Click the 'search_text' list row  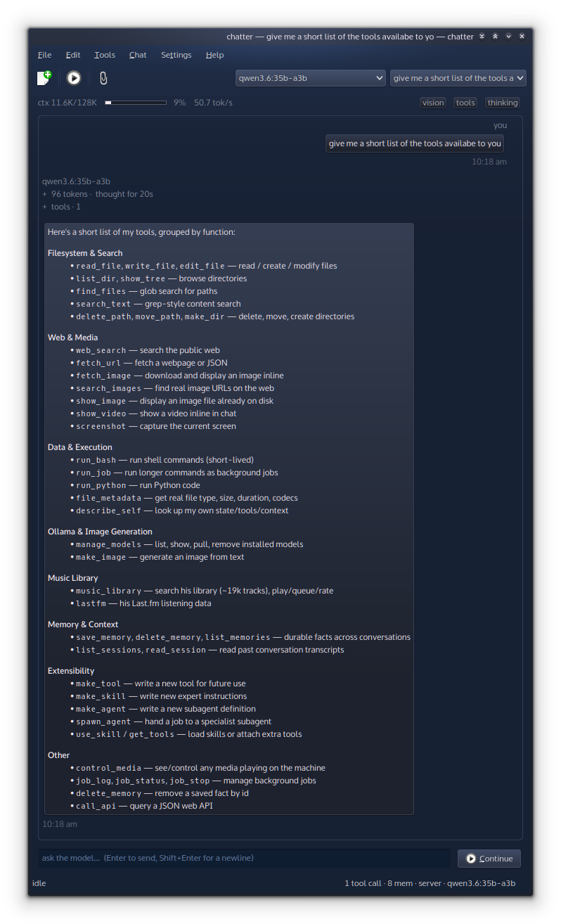(155, 304)
